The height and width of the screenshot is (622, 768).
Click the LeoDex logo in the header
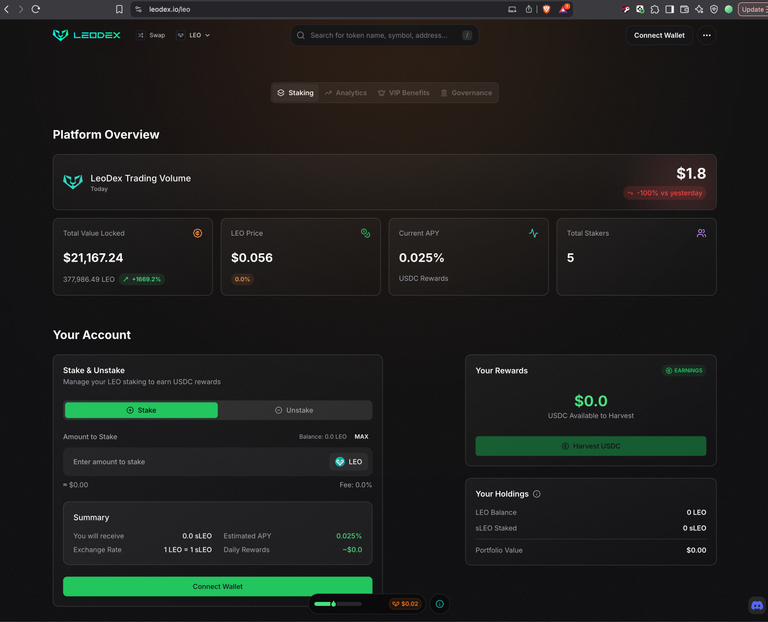tap(86, 35)
